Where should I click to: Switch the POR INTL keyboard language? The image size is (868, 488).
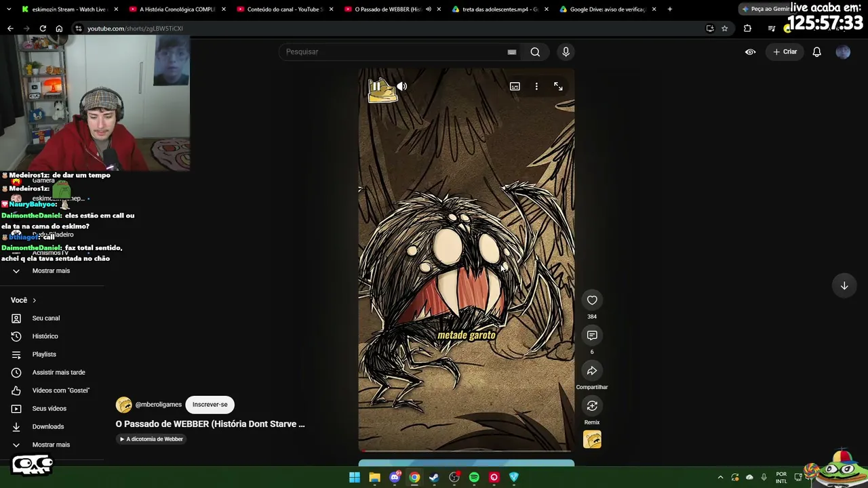pos(781,477)
